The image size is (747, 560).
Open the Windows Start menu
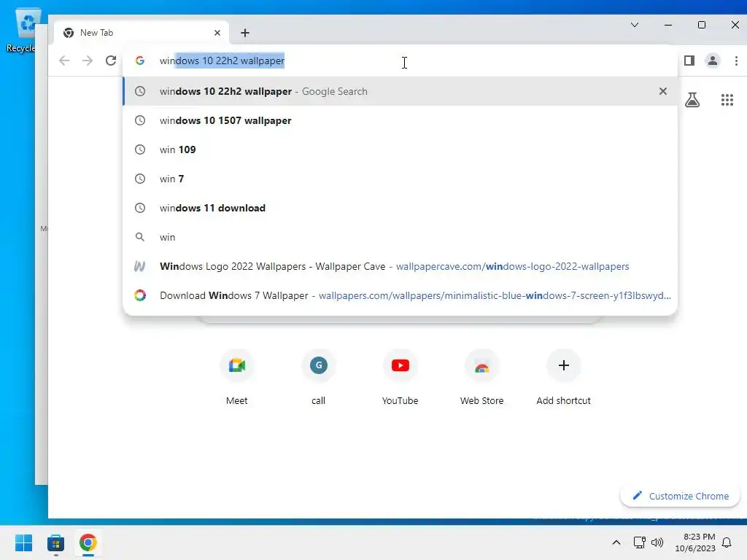tap(24, 542)
